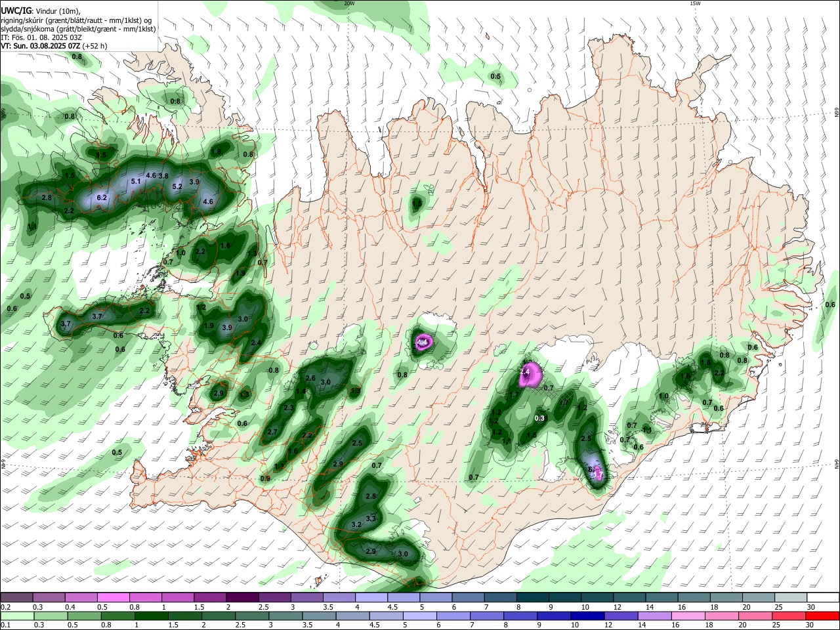Select the 3.3 precipitation value
The height and width of the screenshot is (630, 840).
371,518
